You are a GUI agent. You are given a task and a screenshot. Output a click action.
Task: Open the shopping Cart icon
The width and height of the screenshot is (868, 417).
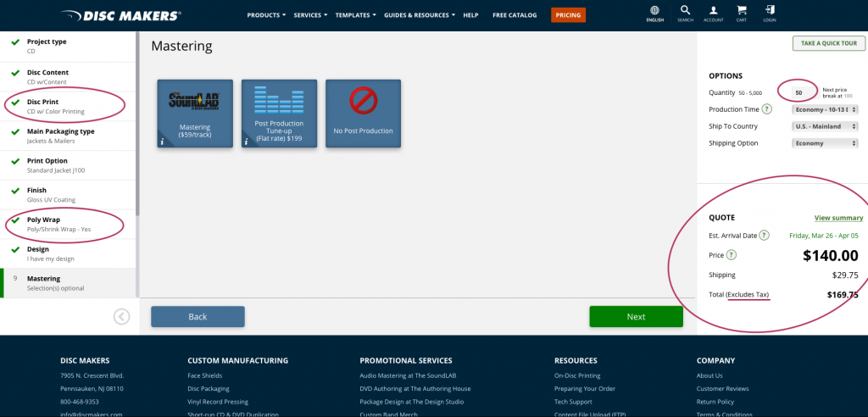[x=742, y=12]
